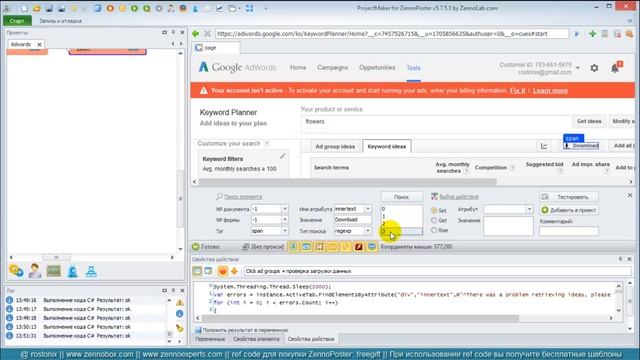The image size is (640, 360).
Task: Click the open folder icon in top toolbar
Action: pos(37,8)
